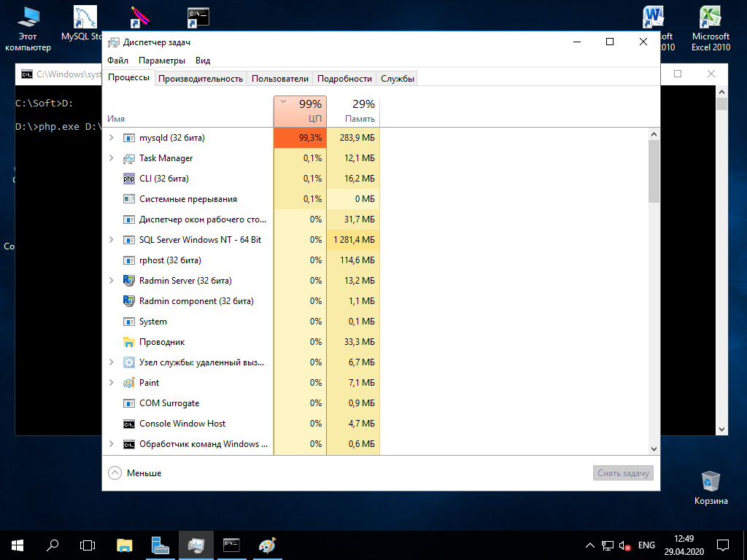Open Task View on the taskbar
The image size is (747, 560).
[x=88, y=545]
